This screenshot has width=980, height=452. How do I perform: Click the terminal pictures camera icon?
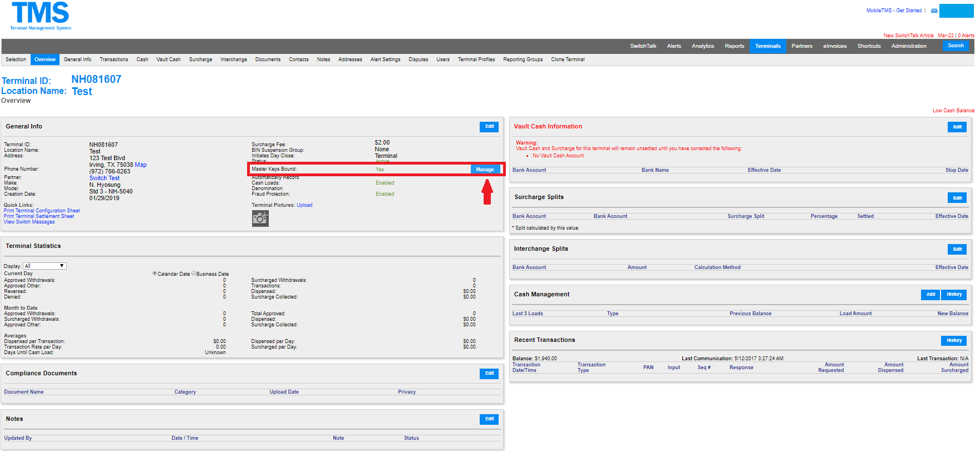coord(260,218)
